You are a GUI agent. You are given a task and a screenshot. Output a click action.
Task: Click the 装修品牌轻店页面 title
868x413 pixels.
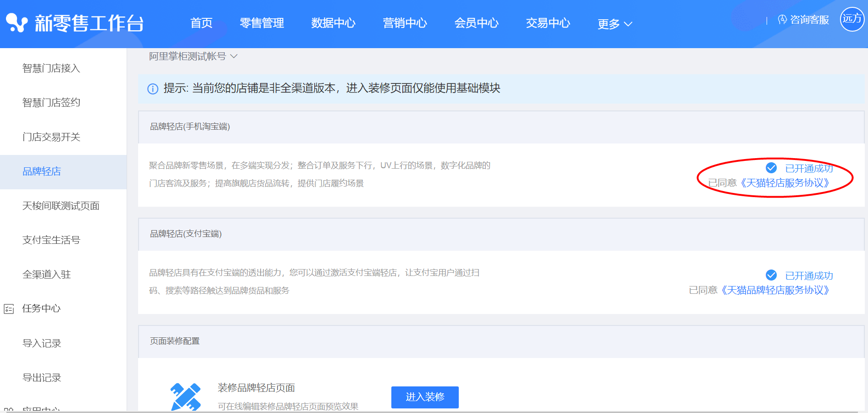coord(256,388)
